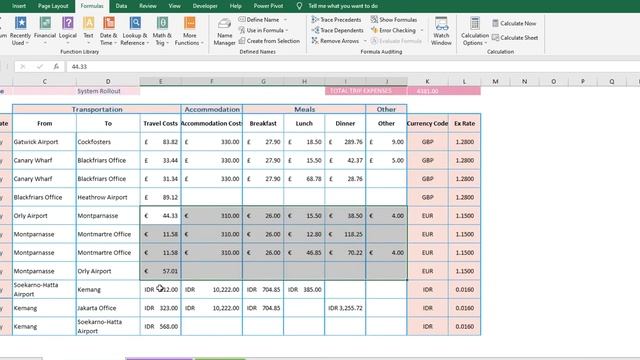Screen dimensions: 640x360
Task: Select column D header
Action: tap(108, 82)
